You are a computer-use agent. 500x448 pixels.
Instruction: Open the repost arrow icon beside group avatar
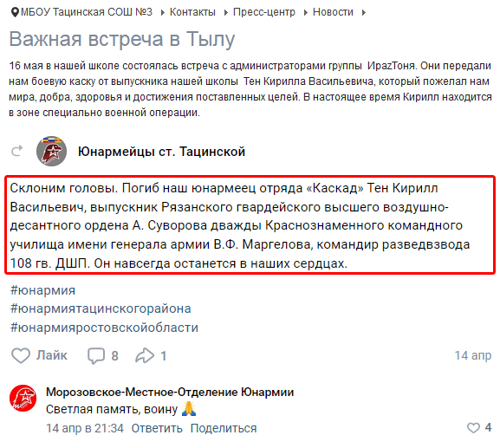point(17,151)
